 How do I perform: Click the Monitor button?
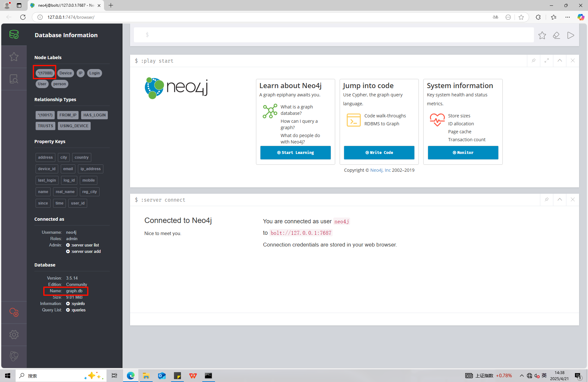click(463, 153)
